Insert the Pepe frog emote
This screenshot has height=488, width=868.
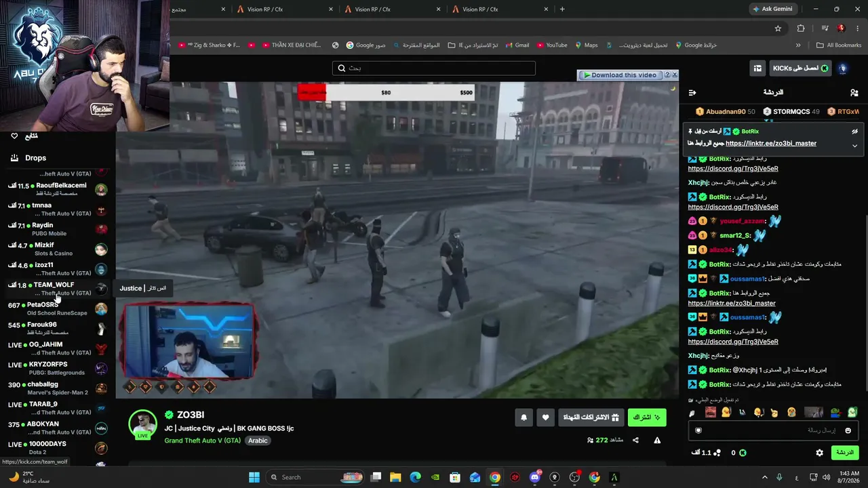coord(835,412)
